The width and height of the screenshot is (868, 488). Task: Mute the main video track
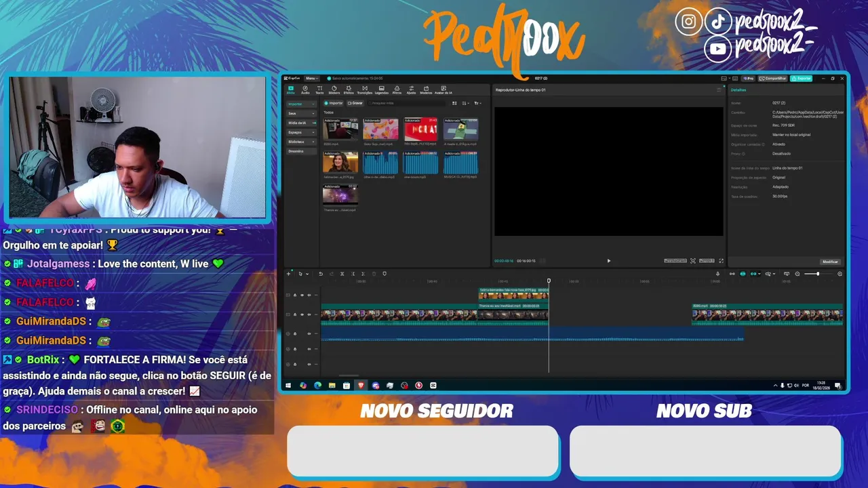309,314
